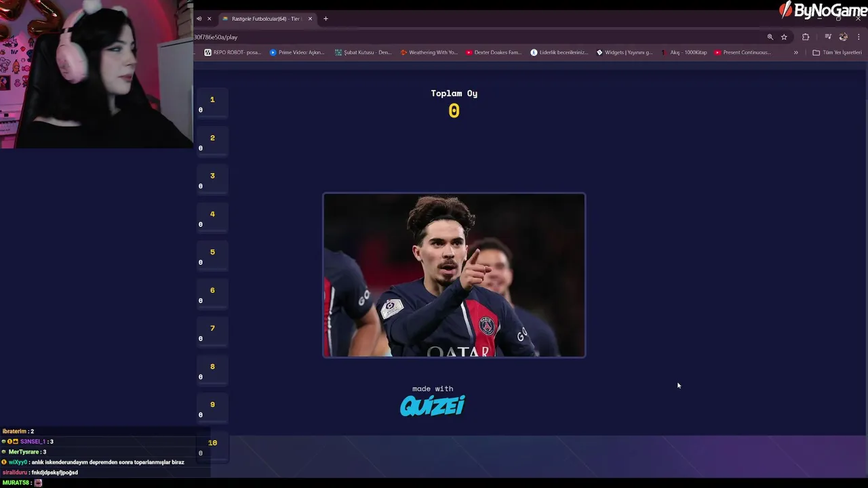The image size is (868, 488).
Task: Select the Rastgele Futbolcular(64) tab
Action: pos(267,19)
